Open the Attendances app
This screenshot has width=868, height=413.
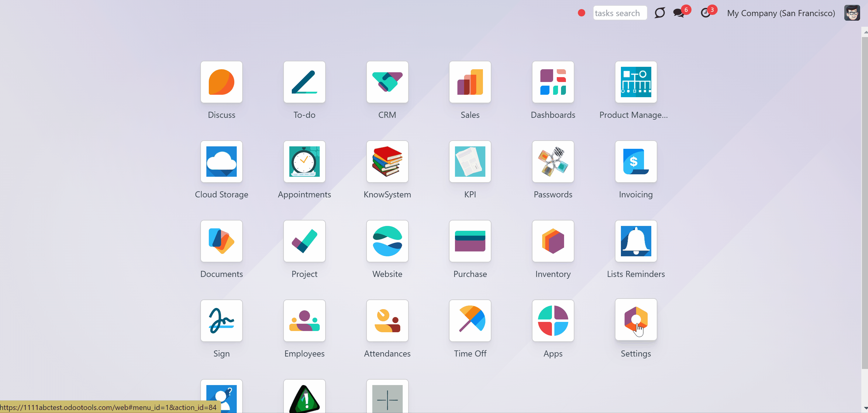tap(387, 321)
